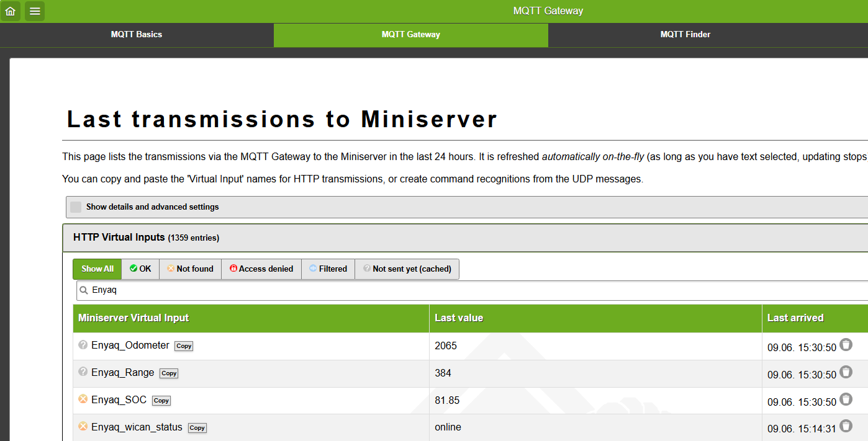Click the Enyaq_wican_status name text
Viewport: 868px width, 441px height.
(x=137, y=427)
